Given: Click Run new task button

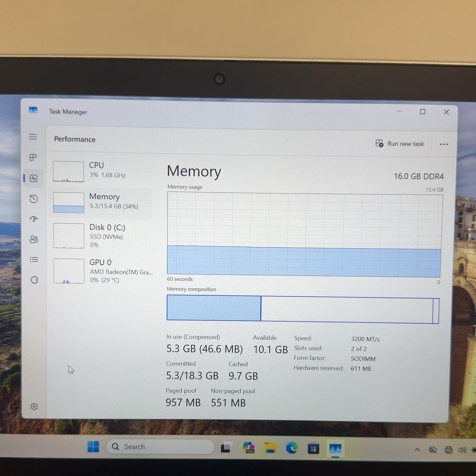Looking at the screenshot, I should click(400, 144).
